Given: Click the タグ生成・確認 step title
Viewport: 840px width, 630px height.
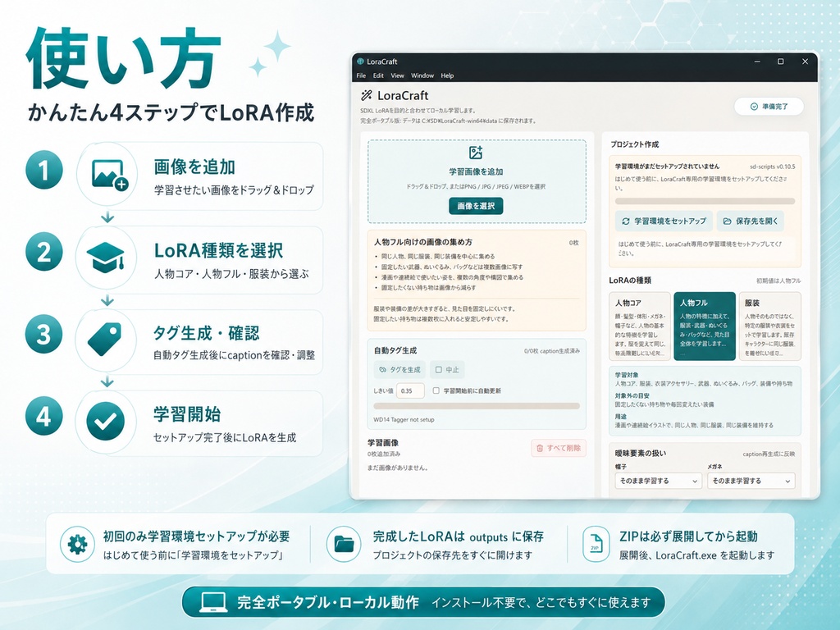Looking at the screenshot, I should point(206,333).
